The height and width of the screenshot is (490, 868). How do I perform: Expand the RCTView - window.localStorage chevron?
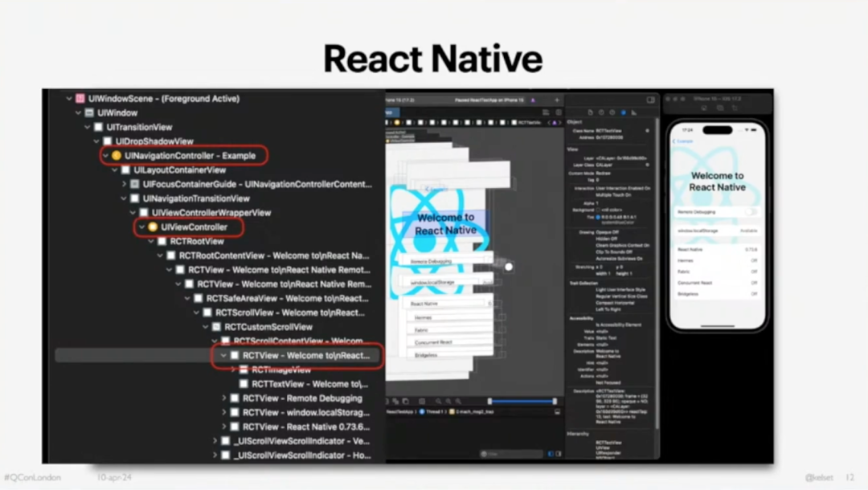click(224, 413)
